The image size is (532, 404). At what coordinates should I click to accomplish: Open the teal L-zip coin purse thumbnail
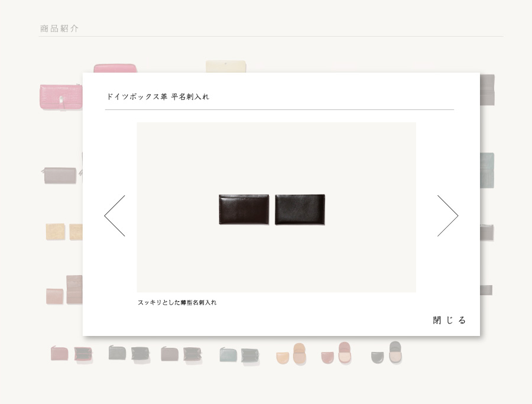[x=239, y=355]
